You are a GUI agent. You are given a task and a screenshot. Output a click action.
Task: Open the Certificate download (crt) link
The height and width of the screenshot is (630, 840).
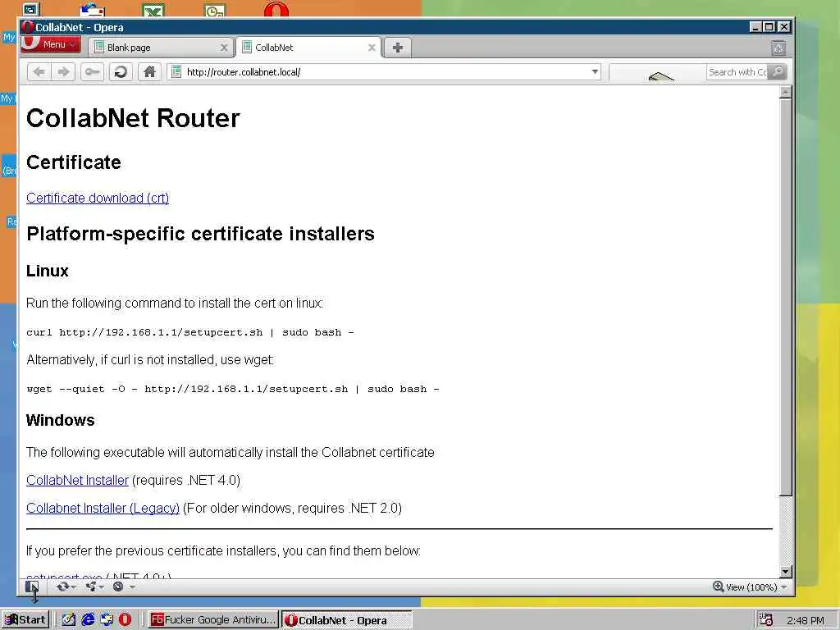[98, 198]
